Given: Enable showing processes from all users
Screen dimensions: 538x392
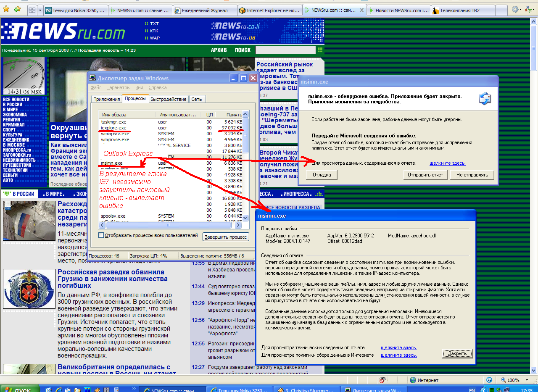Looking at the screenshot, I should (101, 235).
